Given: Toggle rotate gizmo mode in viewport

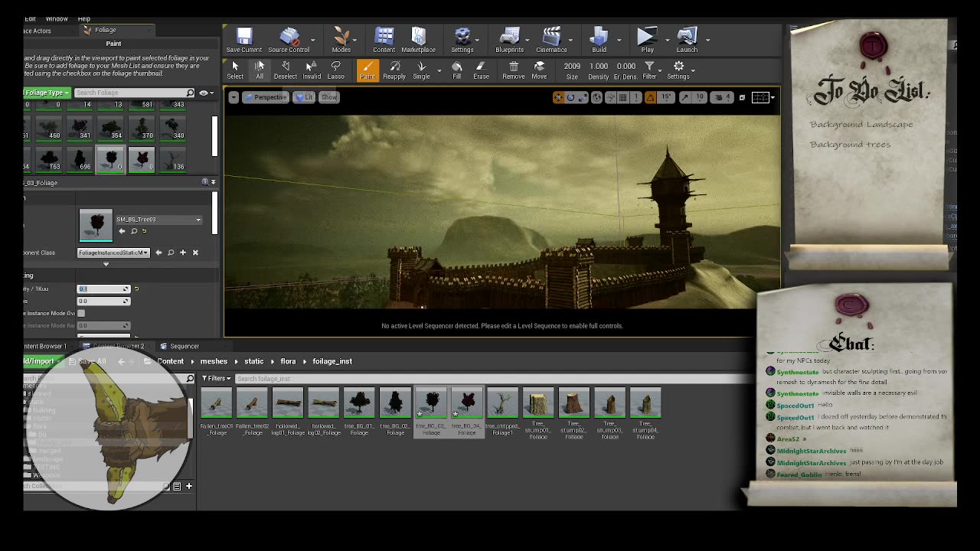Looking at the screenshot, I should point(570,97).
